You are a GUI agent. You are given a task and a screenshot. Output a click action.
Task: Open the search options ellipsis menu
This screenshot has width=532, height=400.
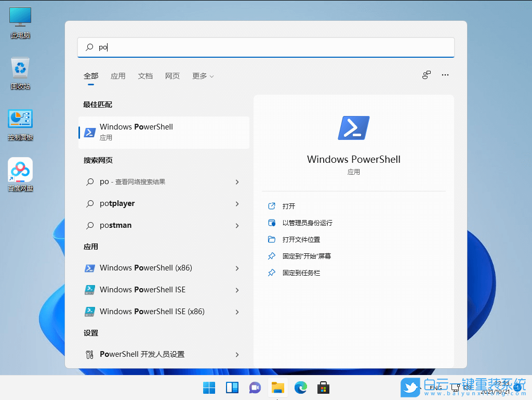click(445, 75)
